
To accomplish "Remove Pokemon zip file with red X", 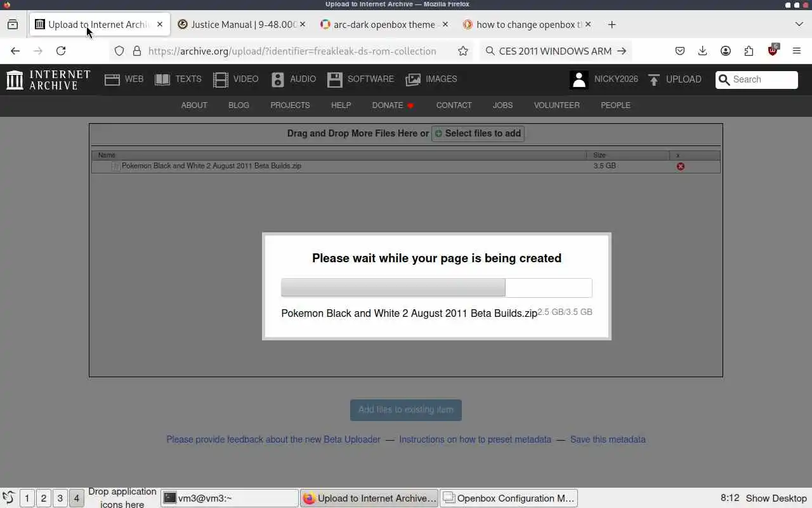I will coord(680,166).
